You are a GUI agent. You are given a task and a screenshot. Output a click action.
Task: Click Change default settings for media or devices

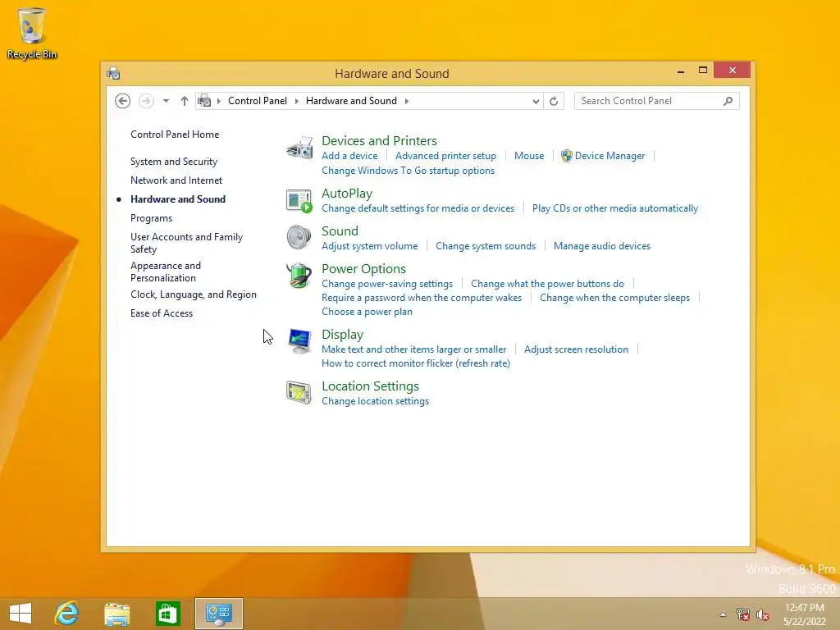tap(418, 208)
